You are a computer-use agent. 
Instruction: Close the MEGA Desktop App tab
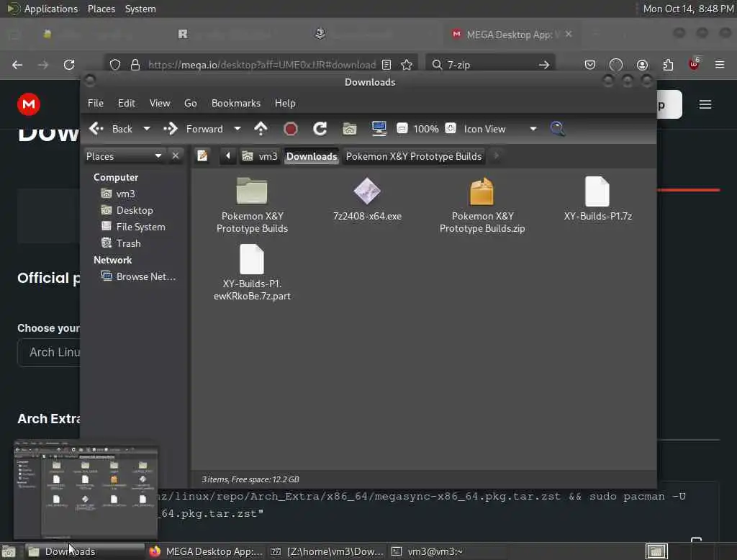[569, 35]
